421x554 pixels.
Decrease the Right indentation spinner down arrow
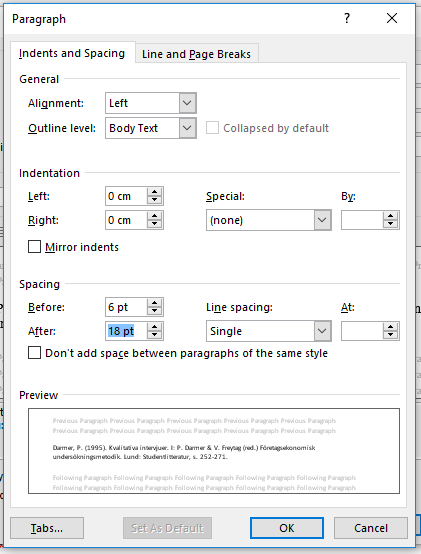tap(155, 224)
